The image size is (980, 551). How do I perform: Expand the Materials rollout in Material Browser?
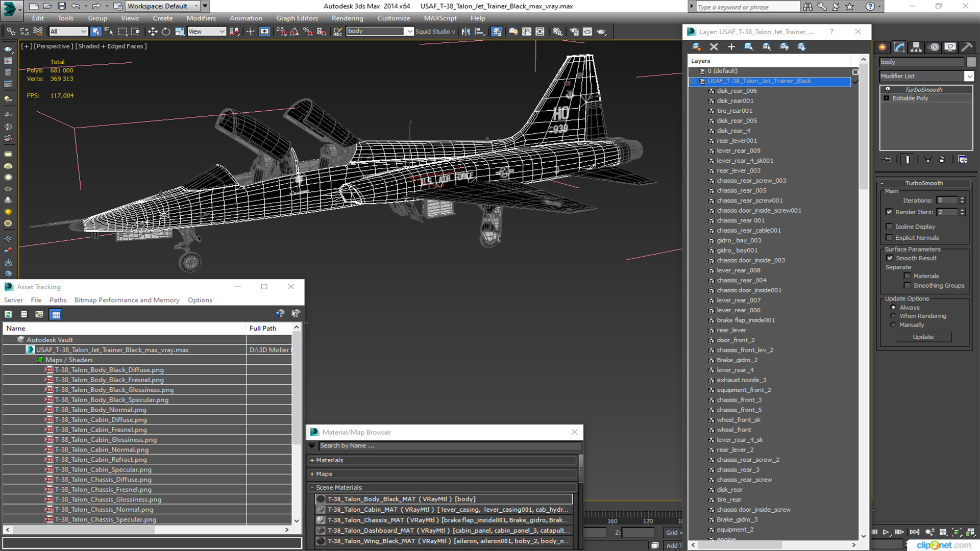point(312,460)
